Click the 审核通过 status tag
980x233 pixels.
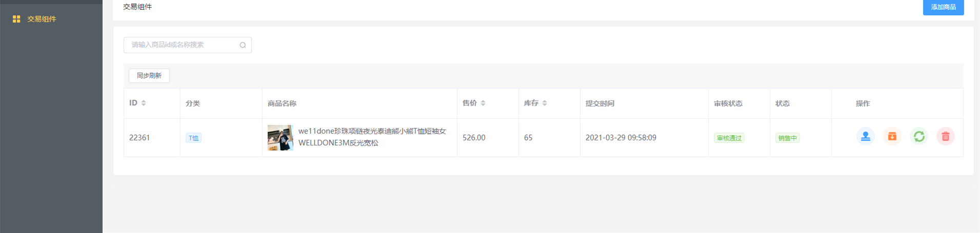click(729, 138)
